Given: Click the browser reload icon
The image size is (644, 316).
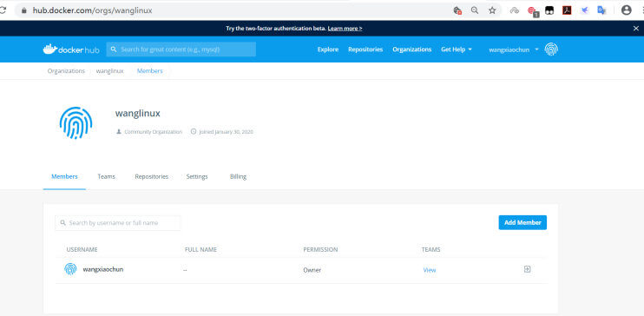Looking at the screenshot, I should (3, 10).
